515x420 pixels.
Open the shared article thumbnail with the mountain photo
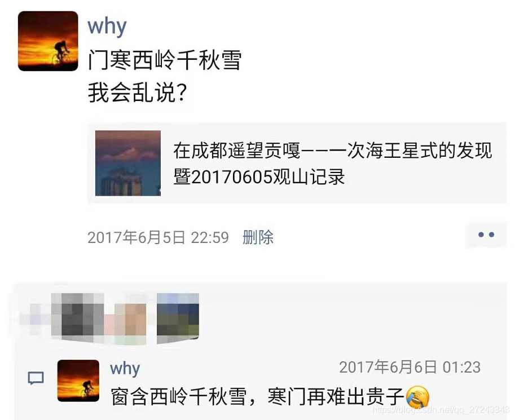tap(128, 163)
